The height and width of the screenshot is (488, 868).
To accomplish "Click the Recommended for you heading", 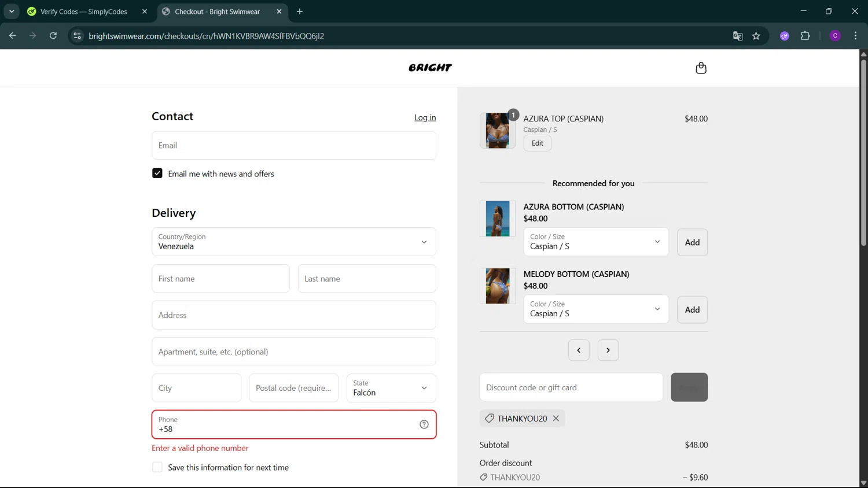I will coord(594,183).
